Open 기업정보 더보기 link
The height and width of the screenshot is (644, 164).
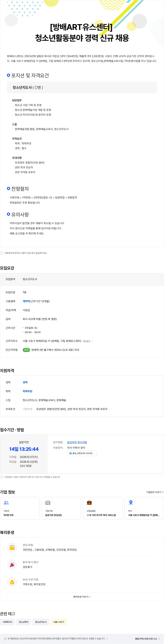coord(154,492)
